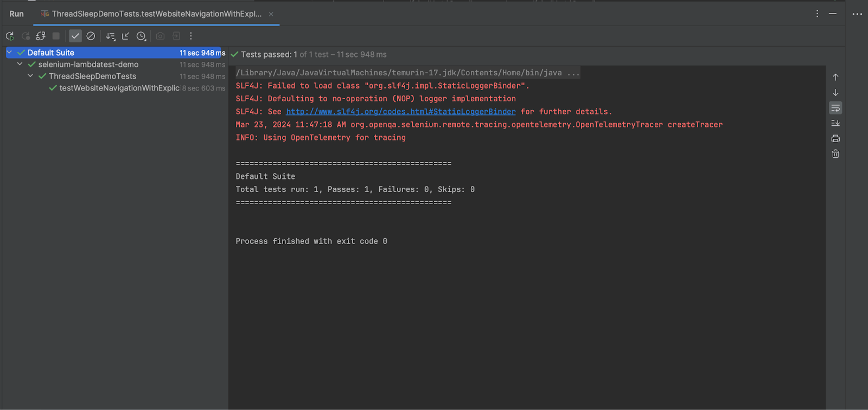
Task: Click the green check beside ThreadSleepDemoTests
Action: [x=42, y=76]
